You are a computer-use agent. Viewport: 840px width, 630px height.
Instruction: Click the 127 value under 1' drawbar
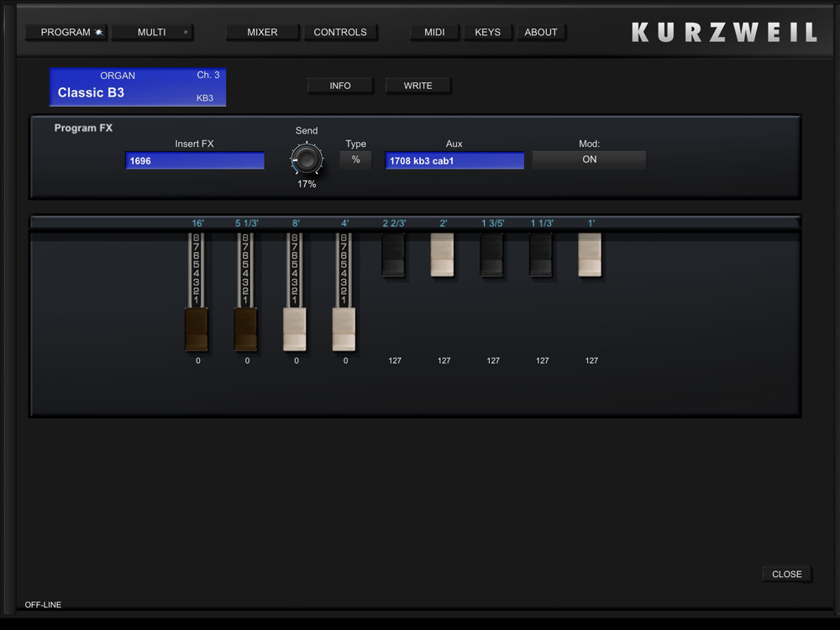[x=591, y=361]
